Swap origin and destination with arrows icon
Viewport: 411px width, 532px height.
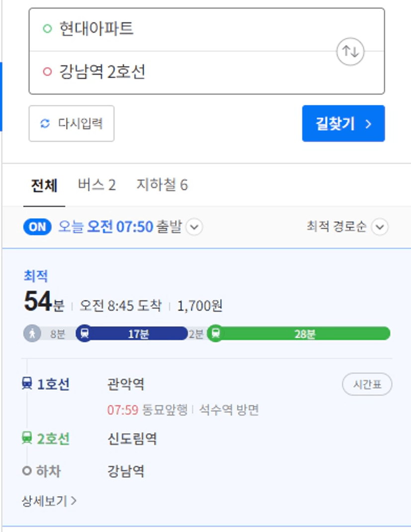click(x=350, y=52)
